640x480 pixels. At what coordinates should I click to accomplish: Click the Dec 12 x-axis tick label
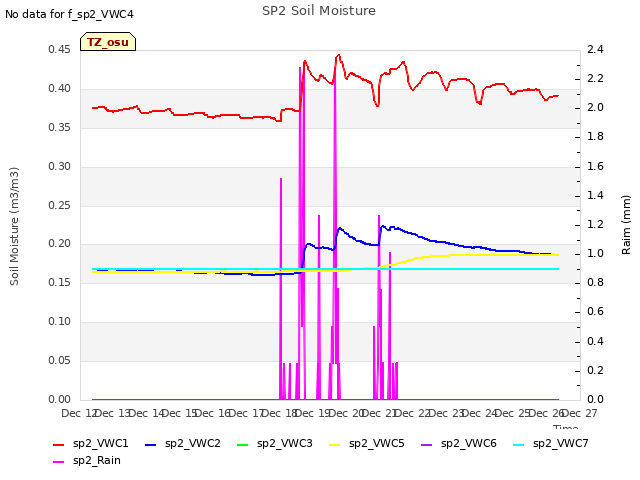pyautogui.click(x=79, y=413)
